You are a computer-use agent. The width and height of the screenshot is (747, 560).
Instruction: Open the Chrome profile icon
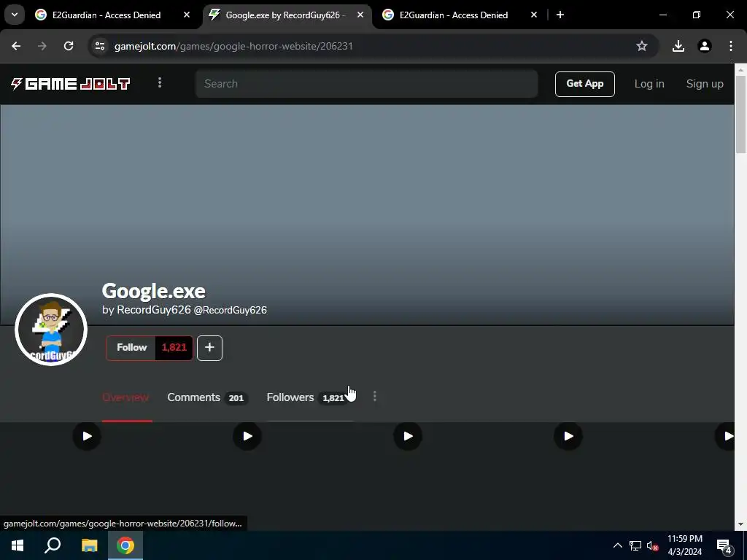(705, 46)
